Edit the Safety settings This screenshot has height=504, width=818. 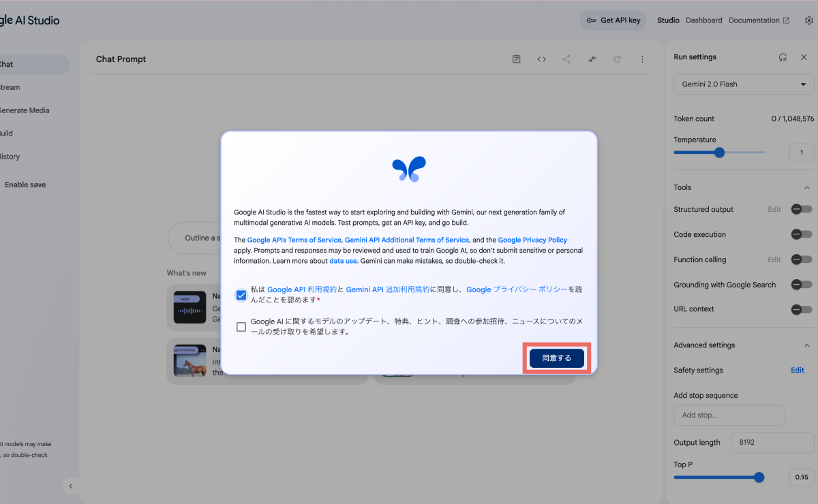point(798,371)
